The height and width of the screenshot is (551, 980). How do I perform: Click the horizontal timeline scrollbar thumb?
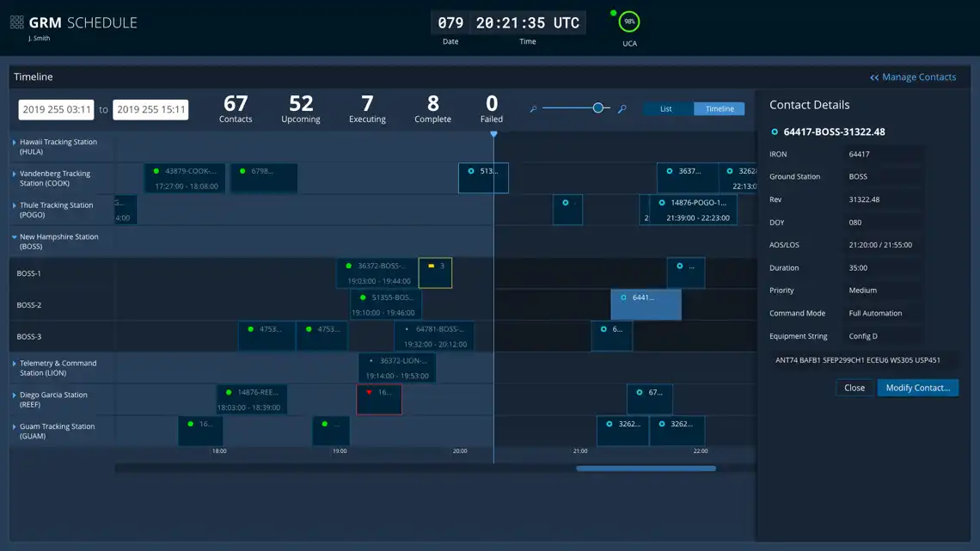646,468
